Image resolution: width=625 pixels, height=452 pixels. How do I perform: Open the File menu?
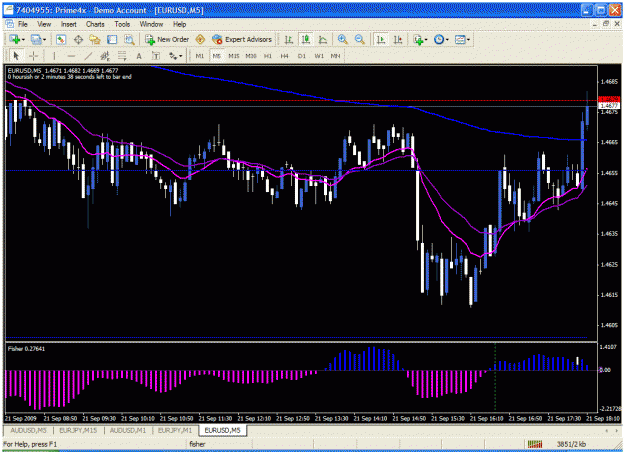(23, 24)
